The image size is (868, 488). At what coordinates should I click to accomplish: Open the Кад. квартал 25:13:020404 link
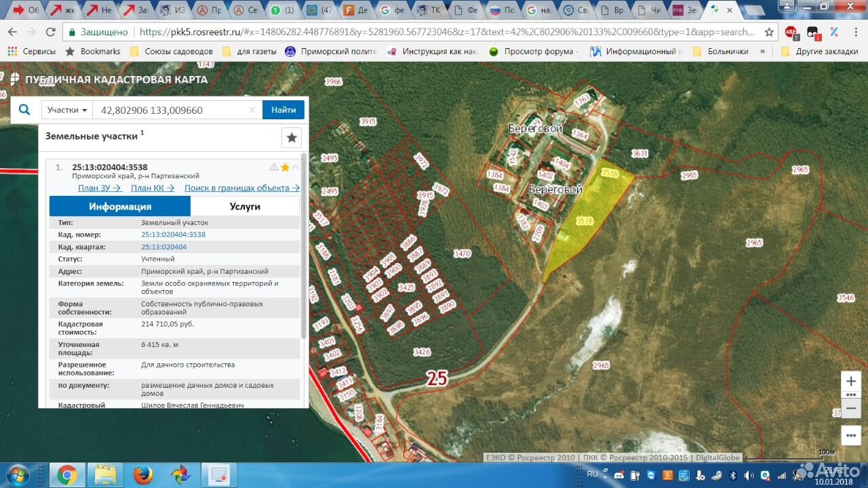tap(163, 247)
